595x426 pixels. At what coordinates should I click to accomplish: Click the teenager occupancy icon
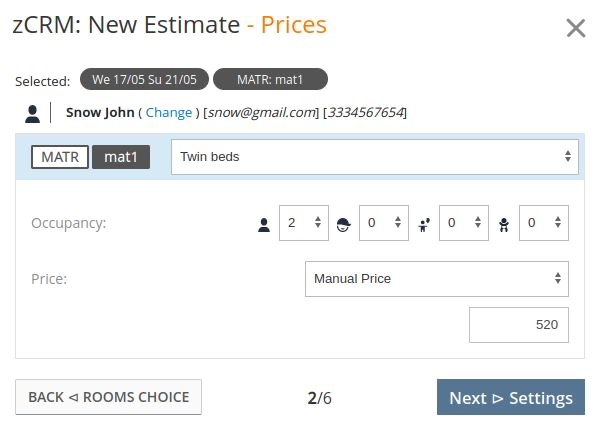pos(344,225)
